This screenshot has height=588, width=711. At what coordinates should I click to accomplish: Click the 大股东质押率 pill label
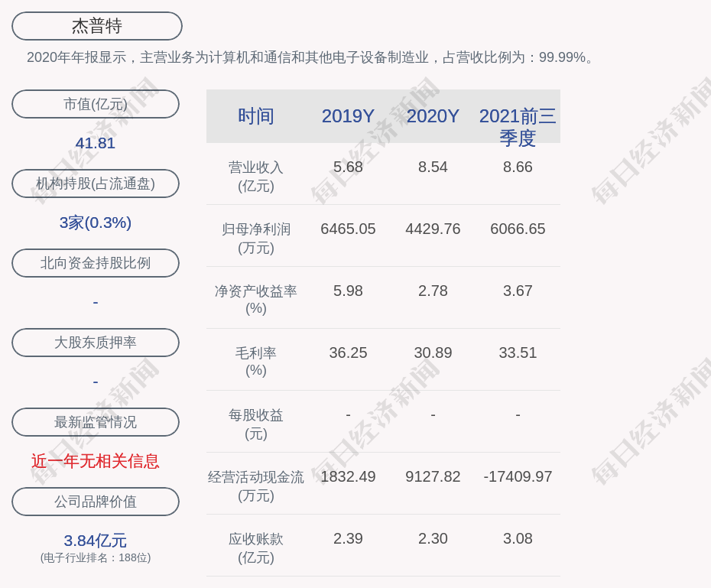click(x=96, y=343)
